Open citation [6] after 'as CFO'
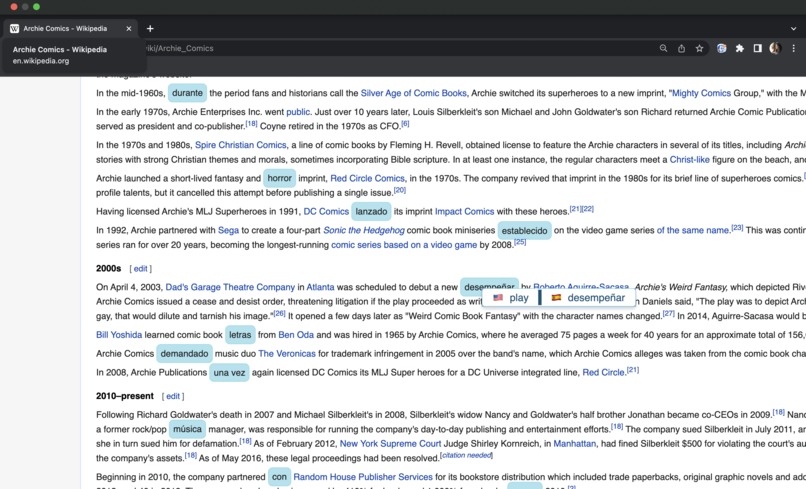This screenshot has height=489, width=806. [x=406, y=123]
